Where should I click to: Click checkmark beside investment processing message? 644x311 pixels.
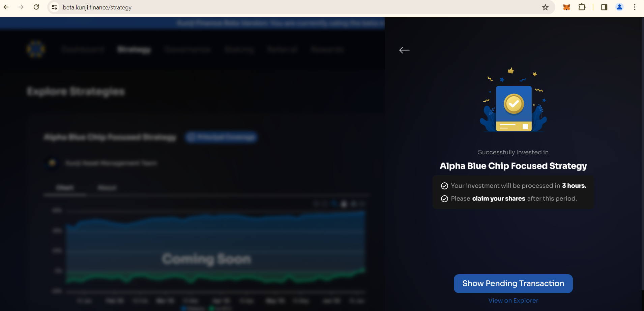[x=444, y=186]
